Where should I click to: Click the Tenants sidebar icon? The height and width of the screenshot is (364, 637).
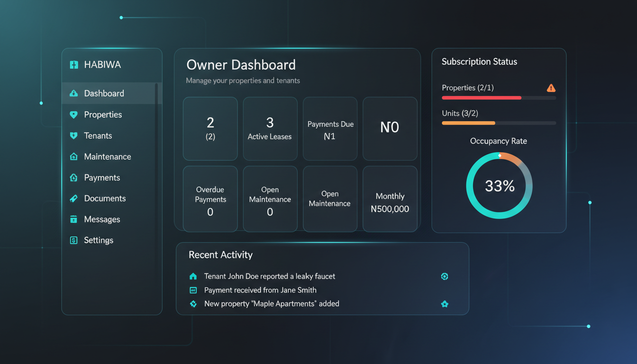74,136
